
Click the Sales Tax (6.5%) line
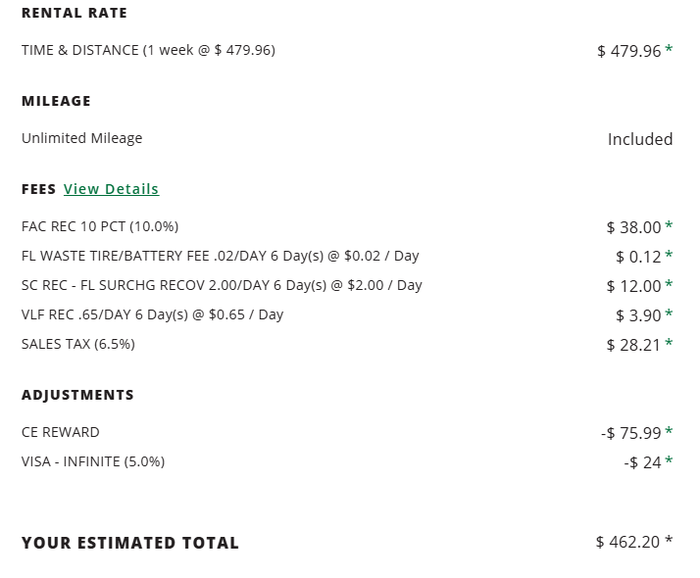78,344
